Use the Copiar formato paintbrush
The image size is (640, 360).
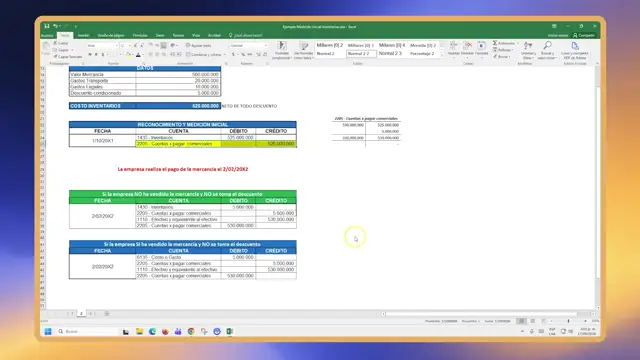pyautogui.click(x=68, y=57)
